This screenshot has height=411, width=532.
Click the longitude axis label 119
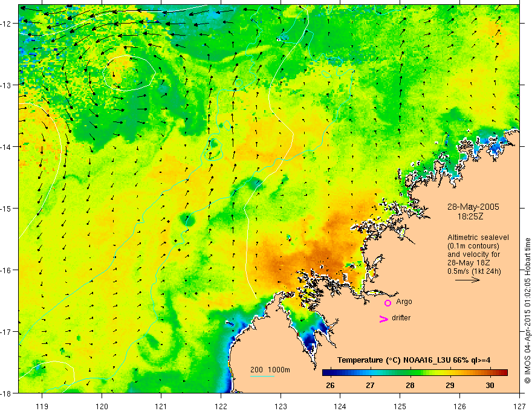pyautogui.click(x=42, y=406)
